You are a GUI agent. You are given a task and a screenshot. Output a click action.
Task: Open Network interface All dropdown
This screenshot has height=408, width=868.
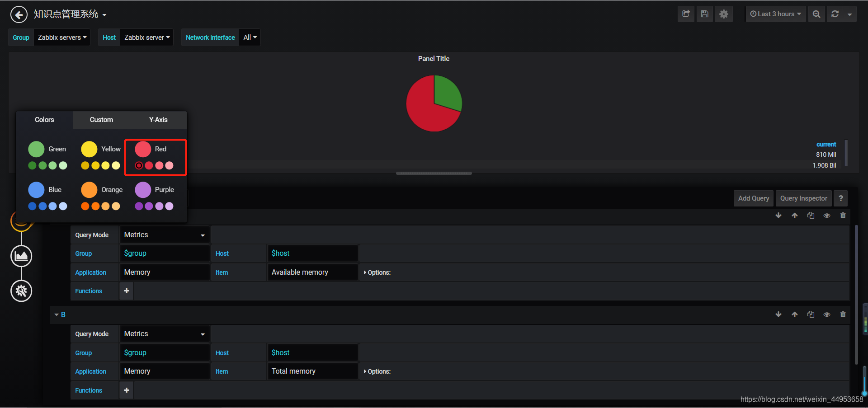click(250, 38)
